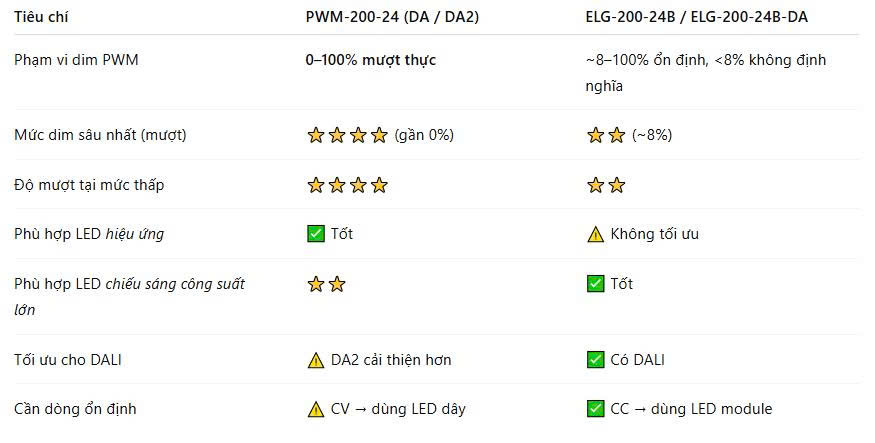Image resolution: width=875 pixels, height=443 pixels.
Task: Click the warning icon beside "Không tối ưu"
Action: point(595,235)
